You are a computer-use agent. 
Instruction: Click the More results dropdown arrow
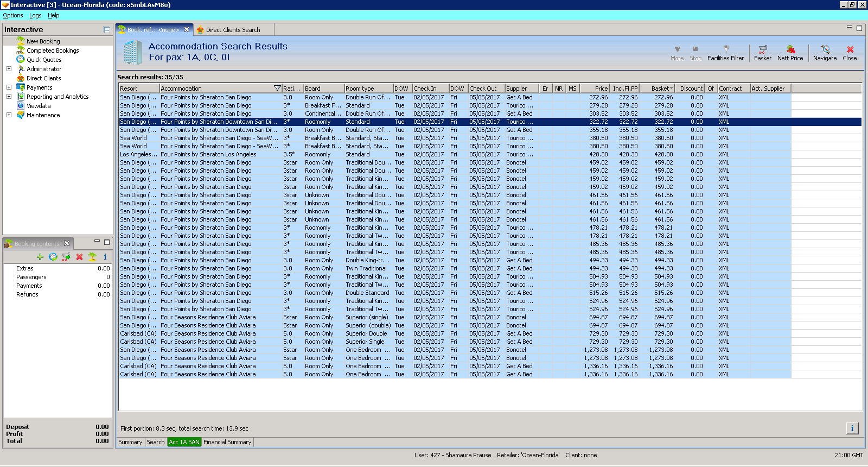677,53
